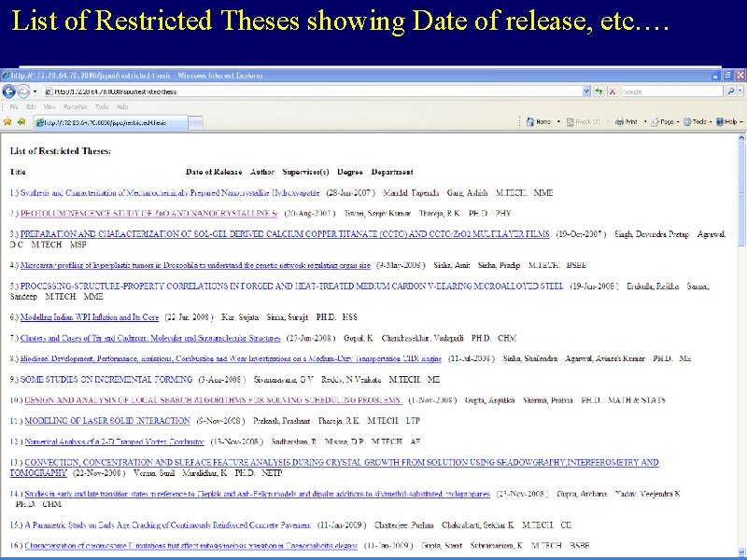This screenshot has height=560, width=747.
Task: Open the Favorites menu
Action: pos(75,107)
